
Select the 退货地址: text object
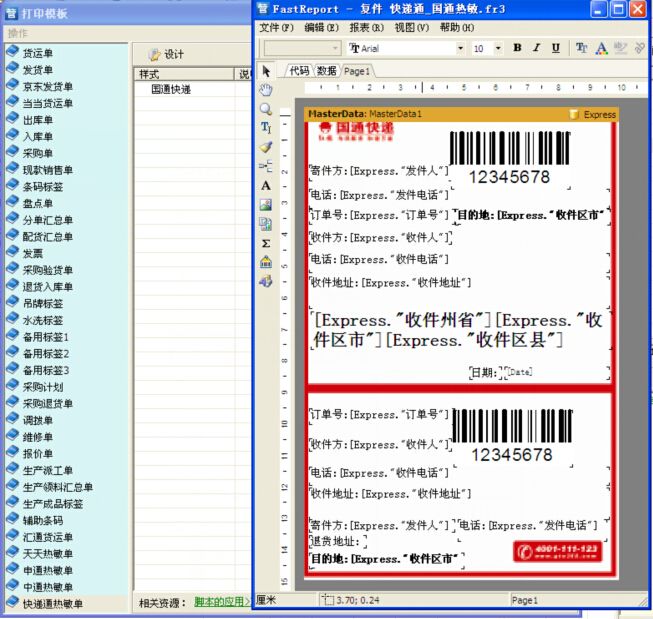pos(338,542)
